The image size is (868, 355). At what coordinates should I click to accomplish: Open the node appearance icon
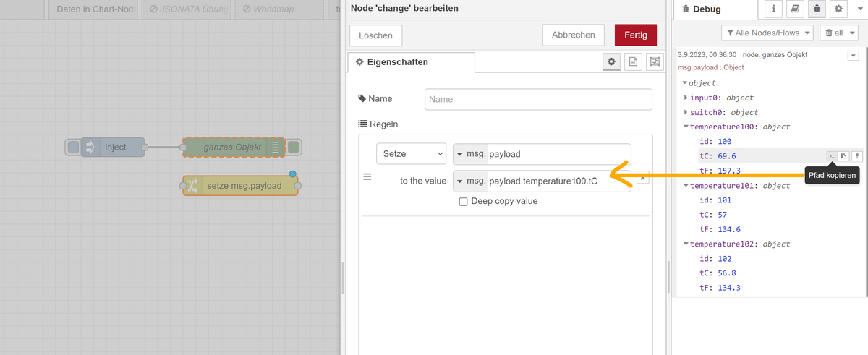655,62
